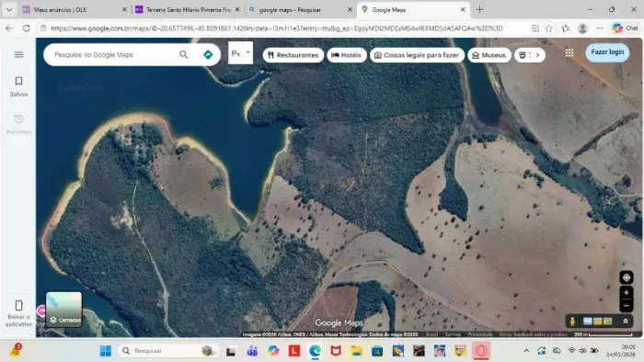The image size is (644, 362).
Task: View site information lock icon
Action: [42, 28]
